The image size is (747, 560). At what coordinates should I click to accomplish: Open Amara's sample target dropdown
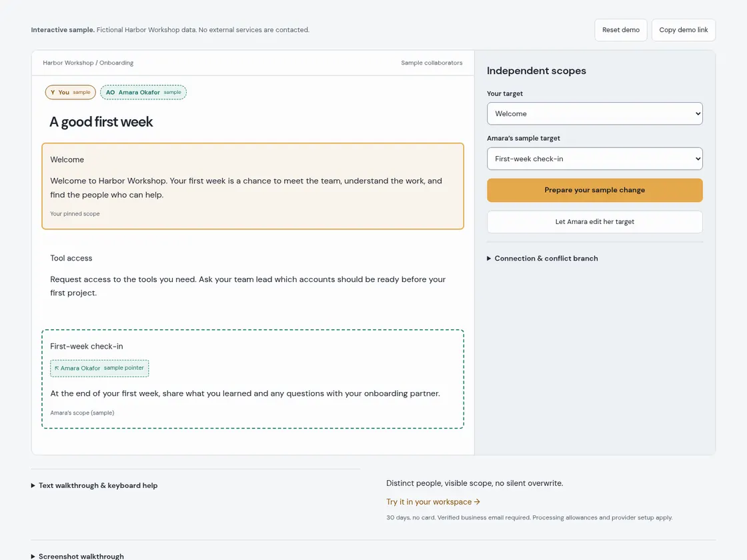(x=594, y=159)
